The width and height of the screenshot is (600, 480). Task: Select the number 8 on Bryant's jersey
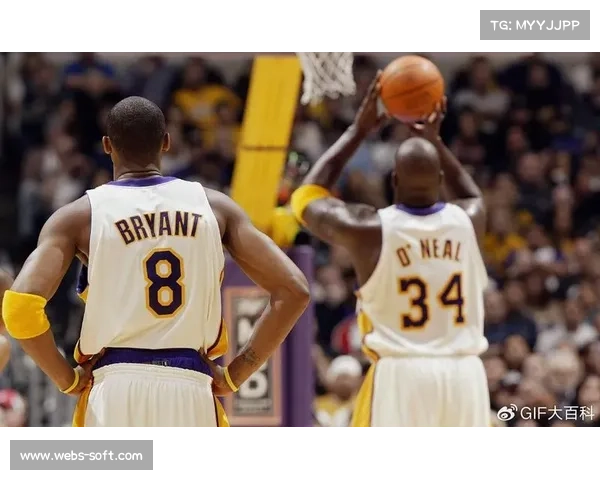click(164, 283)
